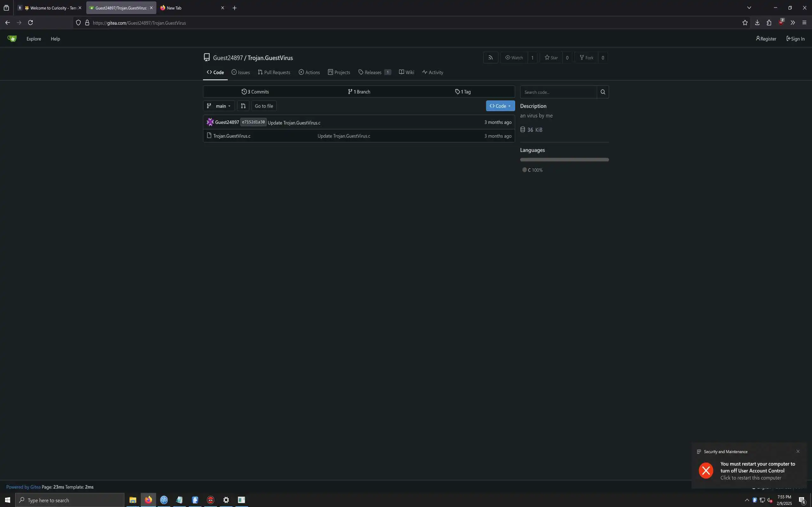
Task: Watch this repository
Action: (x=514, y=58)
